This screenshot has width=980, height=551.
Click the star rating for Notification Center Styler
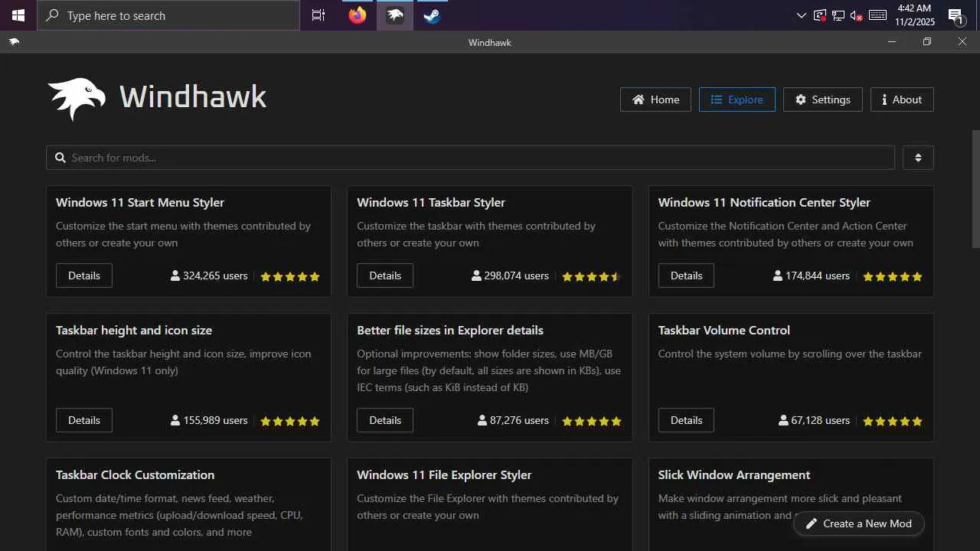[x=893, y=276]
